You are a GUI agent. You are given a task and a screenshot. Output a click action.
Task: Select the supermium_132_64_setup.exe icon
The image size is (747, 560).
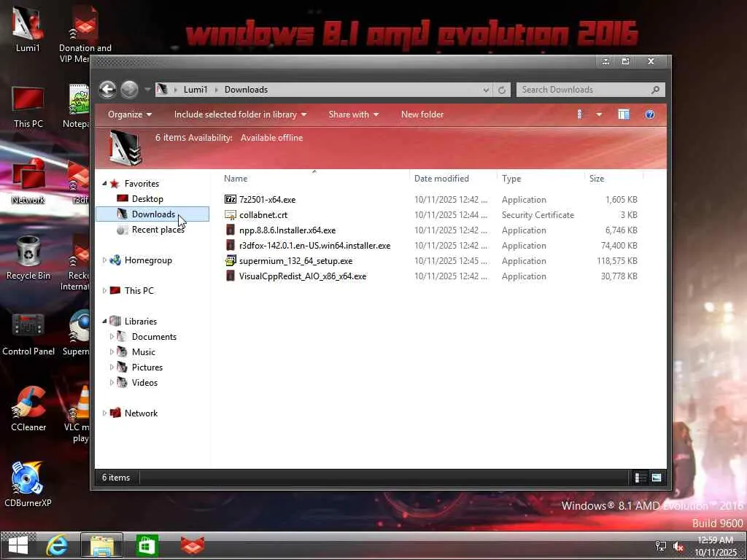[x=231, y=260]
